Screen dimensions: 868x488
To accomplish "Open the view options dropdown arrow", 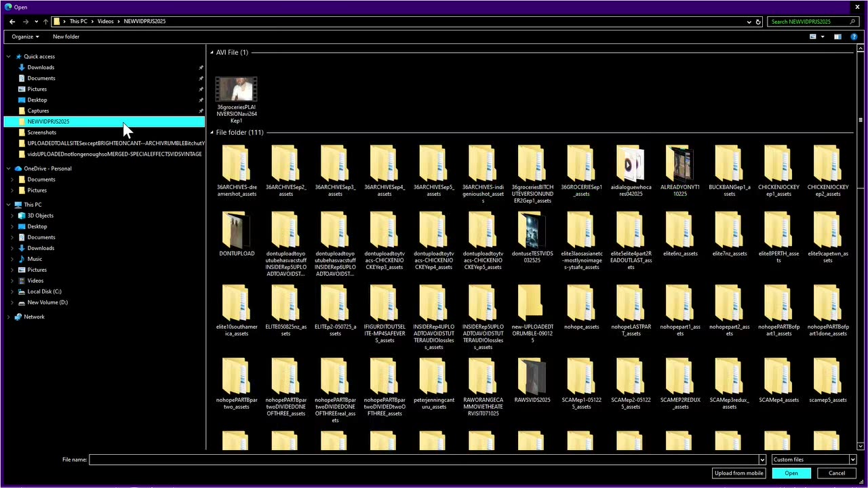I will click(x=823, y=37).
